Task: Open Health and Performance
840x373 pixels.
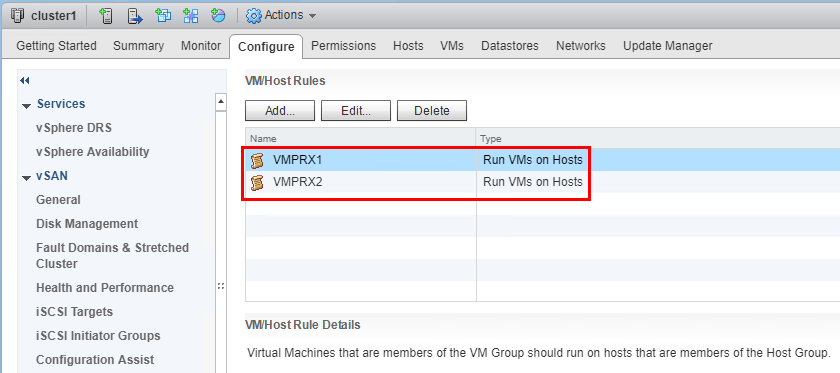Action: (105, 288)
